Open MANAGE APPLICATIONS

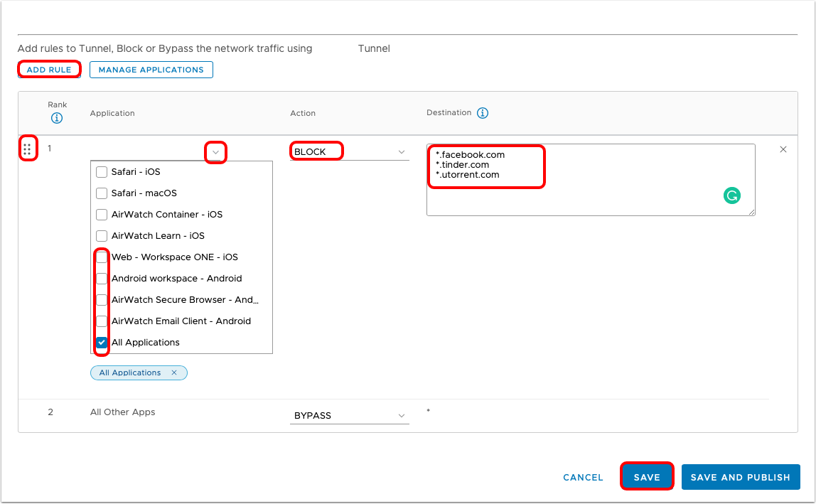(151, 70)
